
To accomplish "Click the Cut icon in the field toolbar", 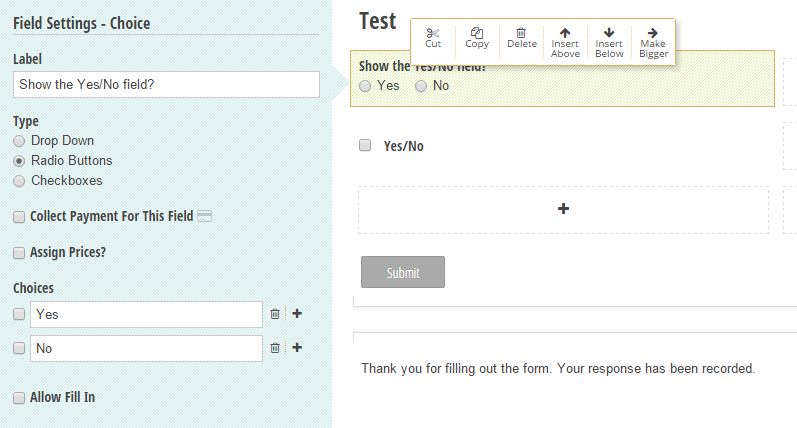I will (433, 33).
